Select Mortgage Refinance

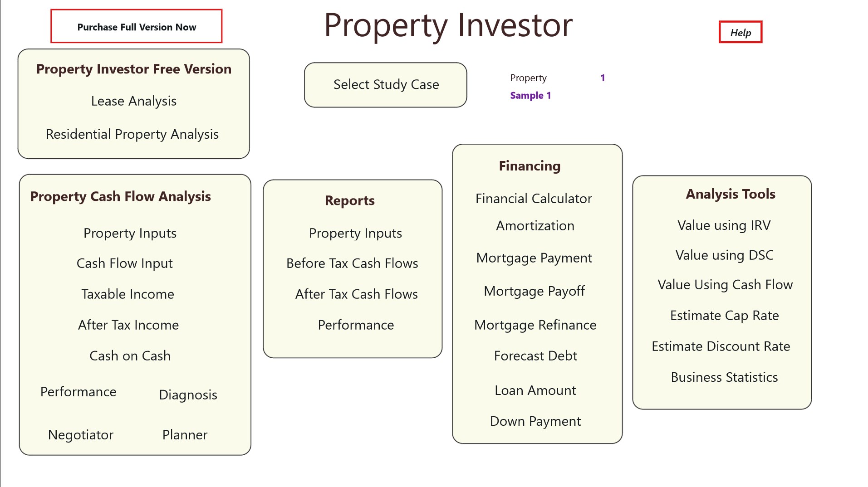[535, 325]
